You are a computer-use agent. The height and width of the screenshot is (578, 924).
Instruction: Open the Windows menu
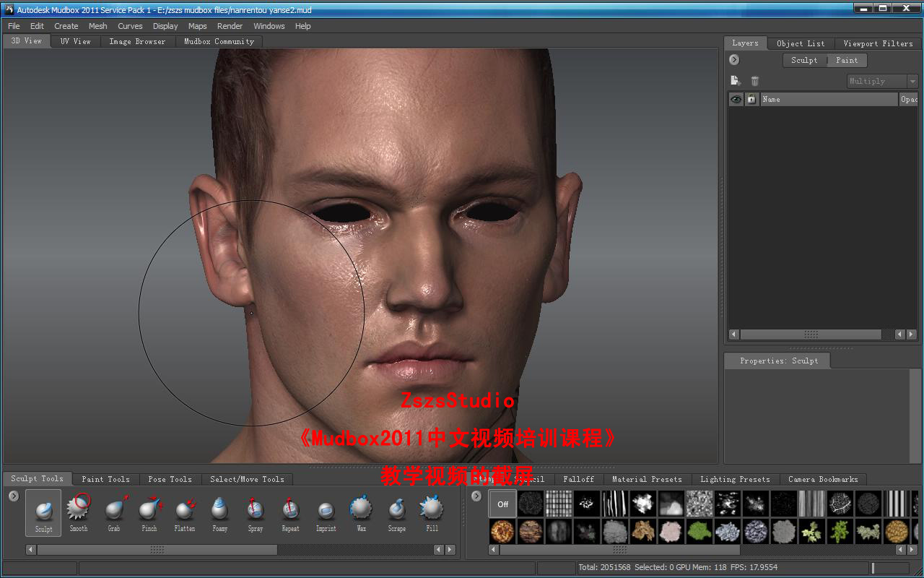(269, 26)
